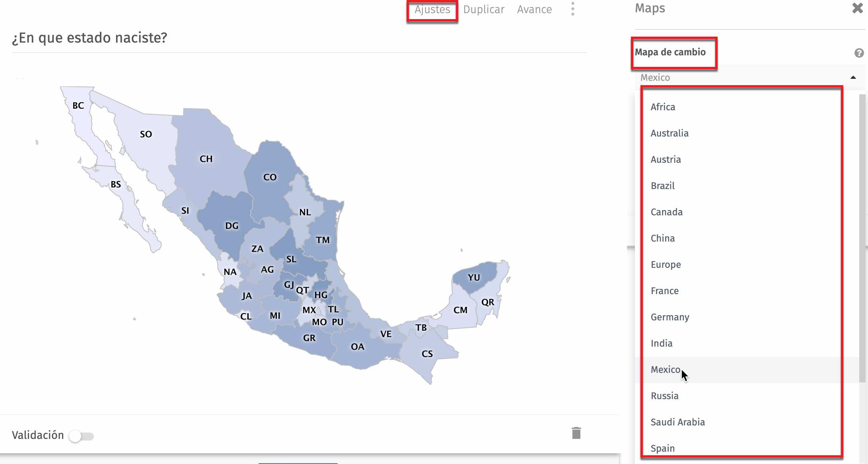
Task: Select Germany from the country list
Action: (670, 317)
